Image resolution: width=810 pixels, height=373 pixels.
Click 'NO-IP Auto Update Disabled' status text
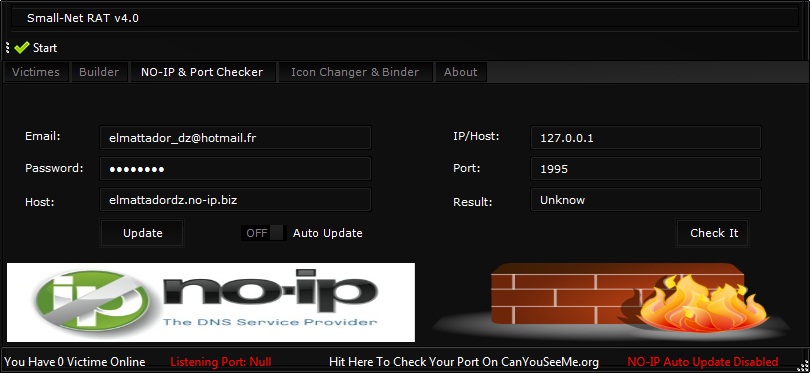pos(703,362)
